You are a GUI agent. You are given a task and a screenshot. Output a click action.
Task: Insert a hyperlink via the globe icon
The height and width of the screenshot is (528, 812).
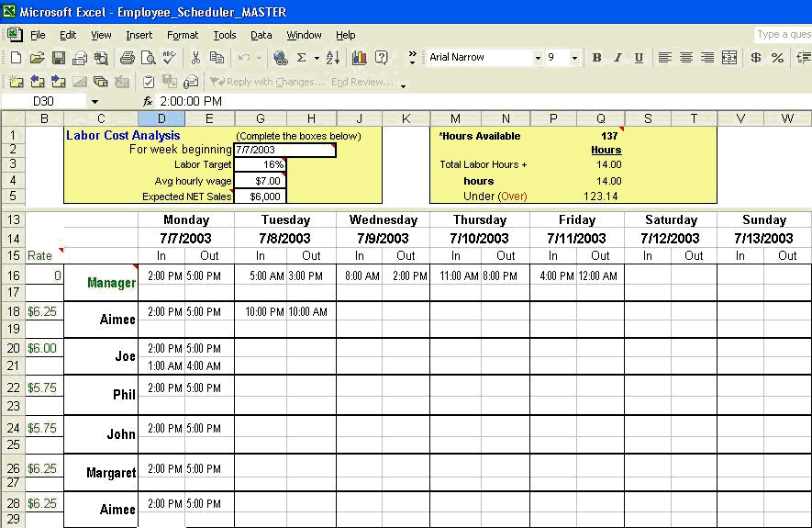[x=280, y=58]
